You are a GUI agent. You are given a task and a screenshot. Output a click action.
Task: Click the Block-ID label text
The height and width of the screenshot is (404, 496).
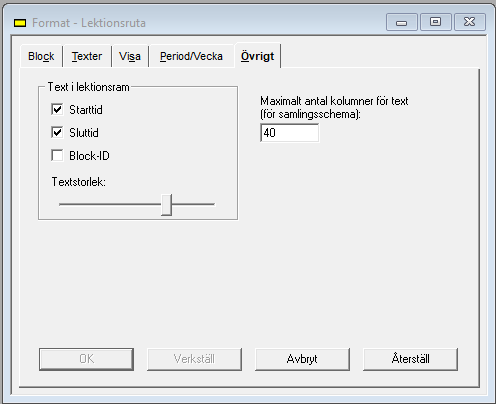pos(89,156)
